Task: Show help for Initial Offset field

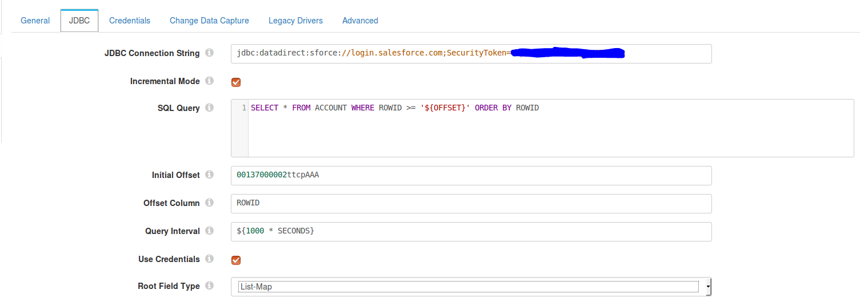Action: coord(209,175)
